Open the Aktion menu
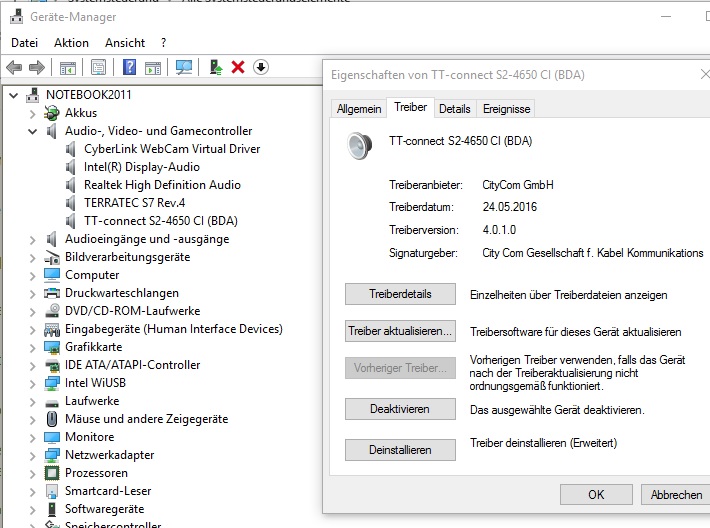The height and width of the screenshot is (528, 710). tap(71, 43)
